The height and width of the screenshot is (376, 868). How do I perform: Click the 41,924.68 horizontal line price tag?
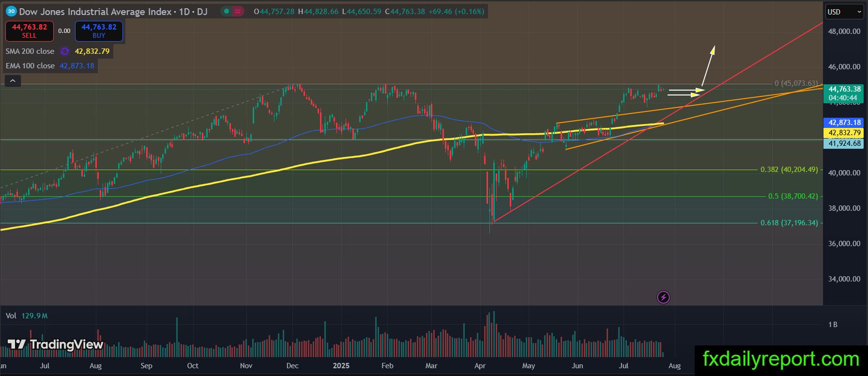pyautogui.click(x=844, y=143)
